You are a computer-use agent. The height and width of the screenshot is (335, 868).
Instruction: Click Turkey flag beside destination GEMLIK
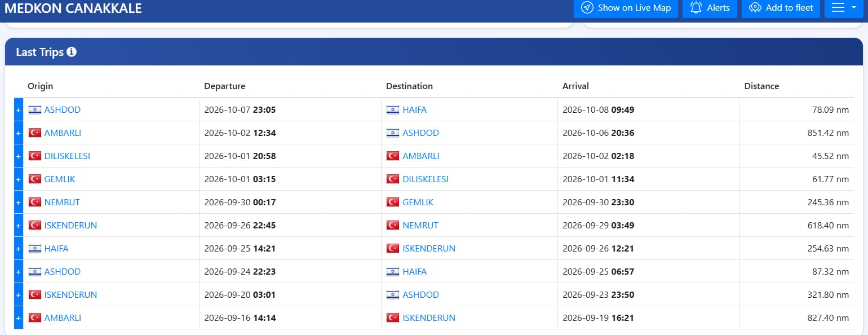393,202
